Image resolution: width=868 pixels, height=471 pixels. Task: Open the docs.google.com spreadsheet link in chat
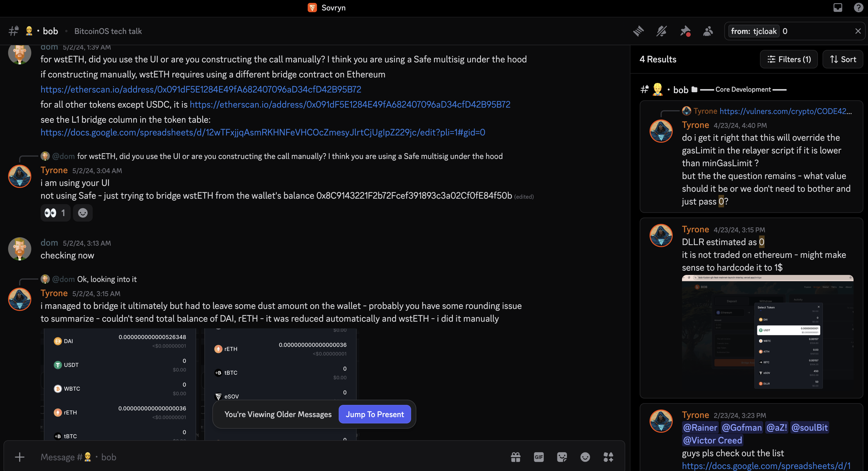263,132
